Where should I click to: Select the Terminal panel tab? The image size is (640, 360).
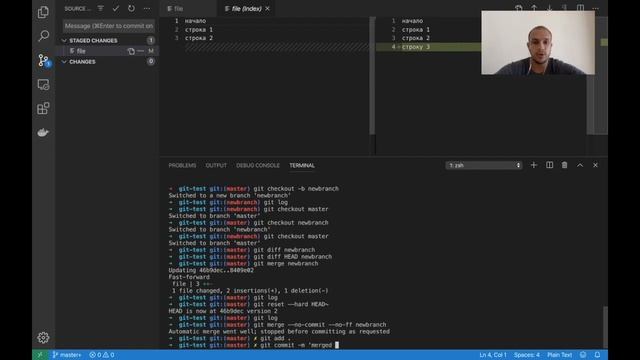click(x=302, y=165)
